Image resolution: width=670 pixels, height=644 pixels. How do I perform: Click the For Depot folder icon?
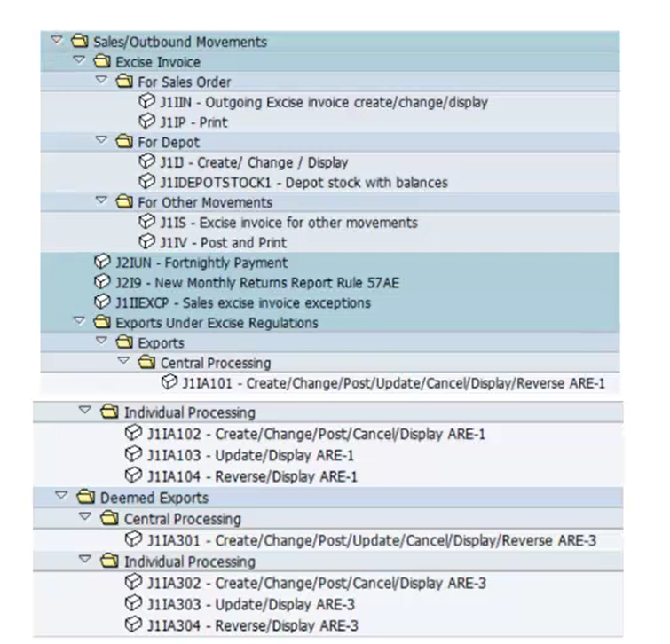point(124,141)
